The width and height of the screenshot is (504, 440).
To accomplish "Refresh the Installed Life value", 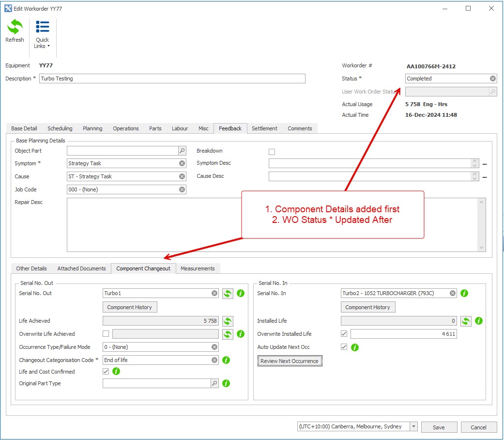I will 465,321.
